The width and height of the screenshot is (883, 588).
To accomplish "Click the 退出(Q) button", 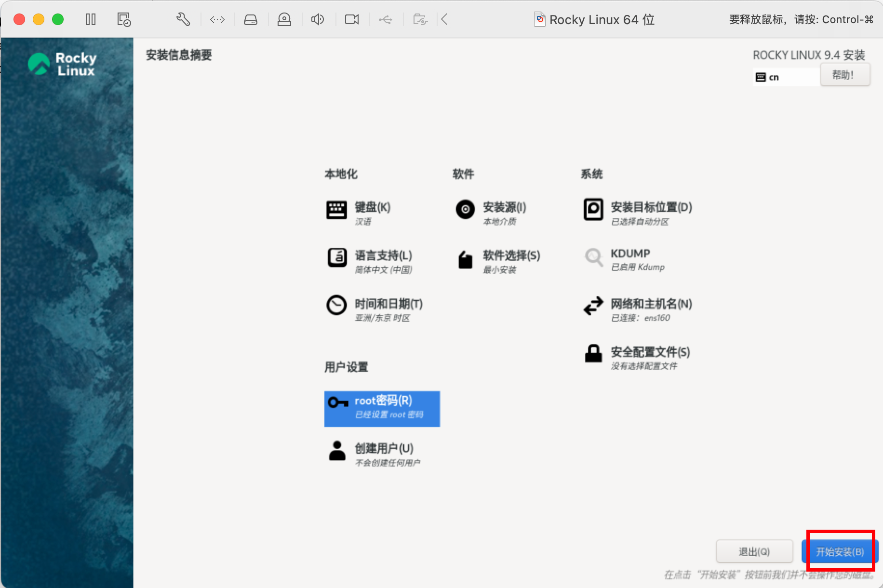I will pos(755,551).
